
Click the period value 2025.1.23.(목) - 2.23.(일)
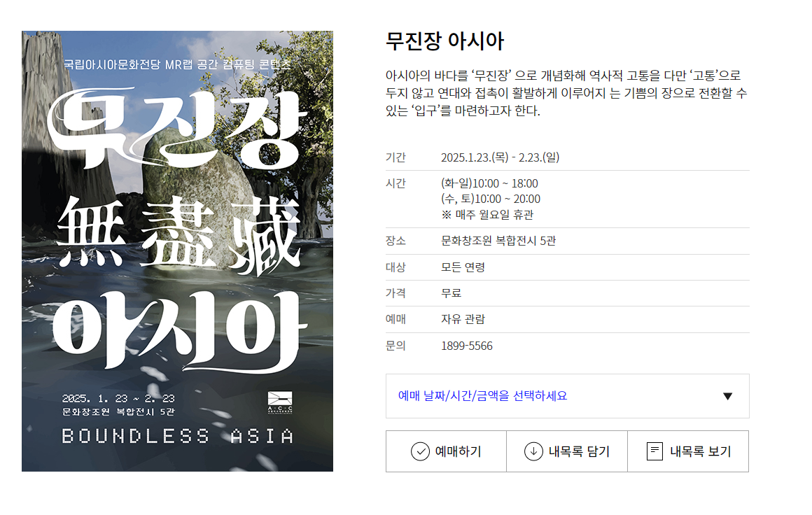pos(500,157)
